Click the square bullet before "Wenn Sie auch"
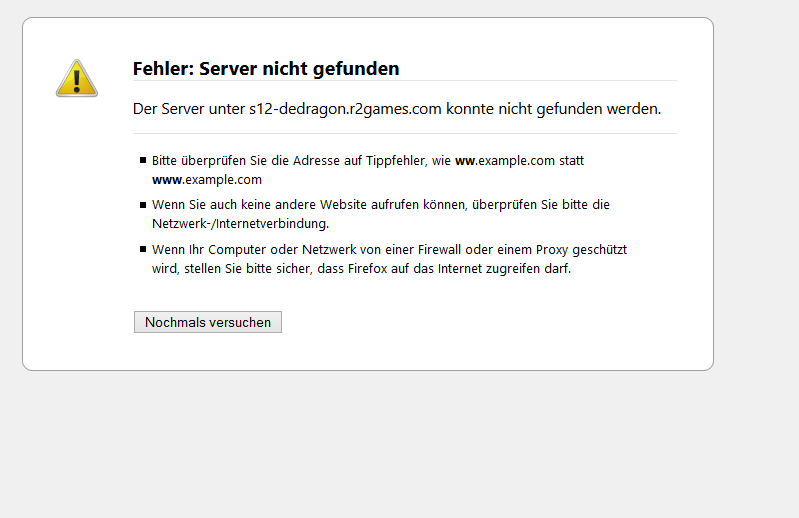 pos(143,204)
